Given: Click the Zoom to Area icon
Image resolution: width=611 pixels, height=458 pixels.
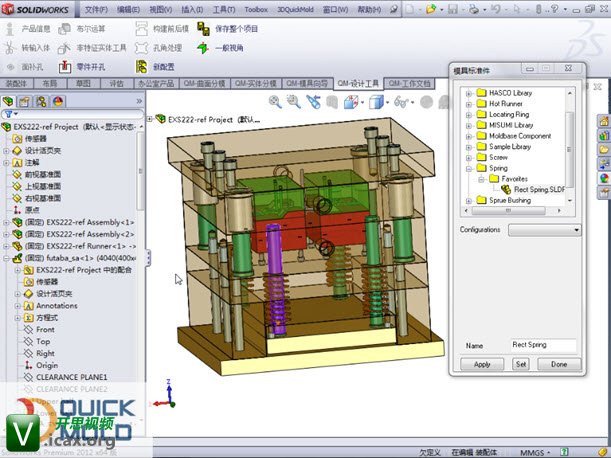Looking at the screenshot, I should coord(293,102).
